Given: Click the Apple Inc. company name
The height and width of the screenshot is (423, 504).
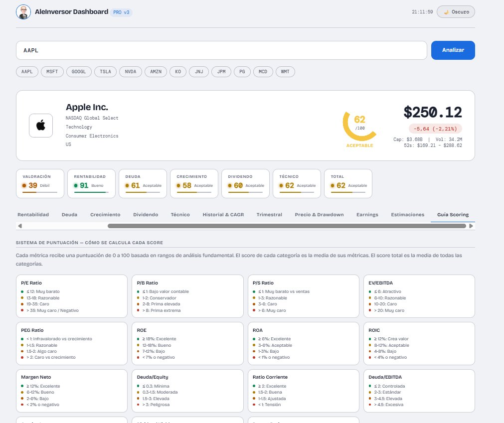Looking at the screenshot, I should [87, 107].
